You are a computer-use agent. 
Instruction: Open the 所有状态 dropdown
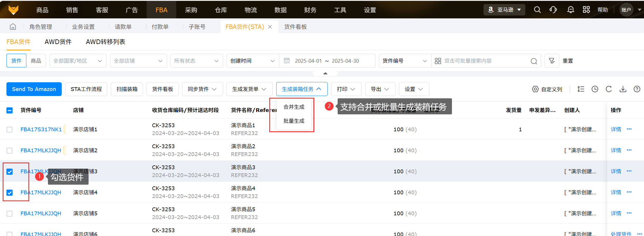[x=196, y=61]
